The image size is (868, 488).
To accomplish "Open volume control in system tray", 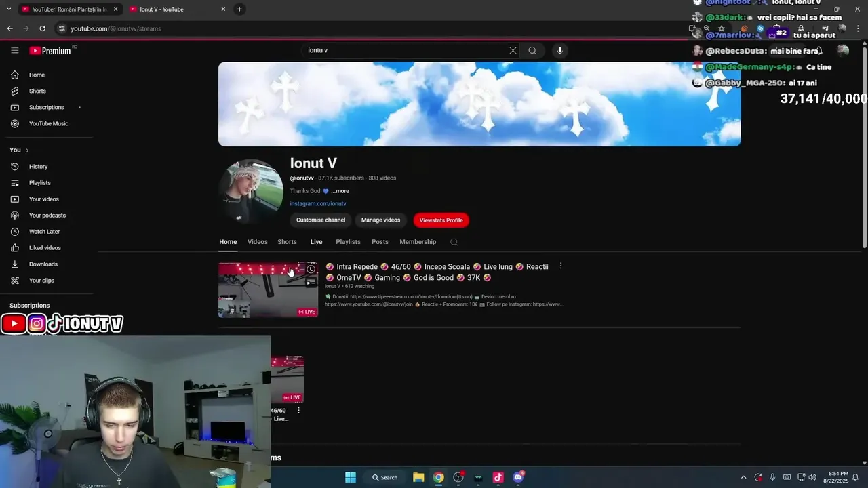I will click(x=812, y=477).
